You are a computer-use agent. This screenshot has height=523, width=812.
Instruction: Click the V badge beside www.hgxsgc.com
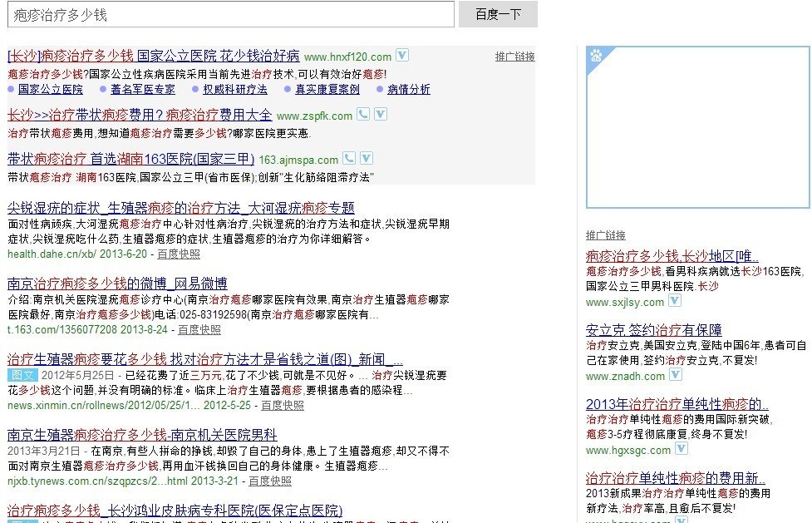(683, 450)
